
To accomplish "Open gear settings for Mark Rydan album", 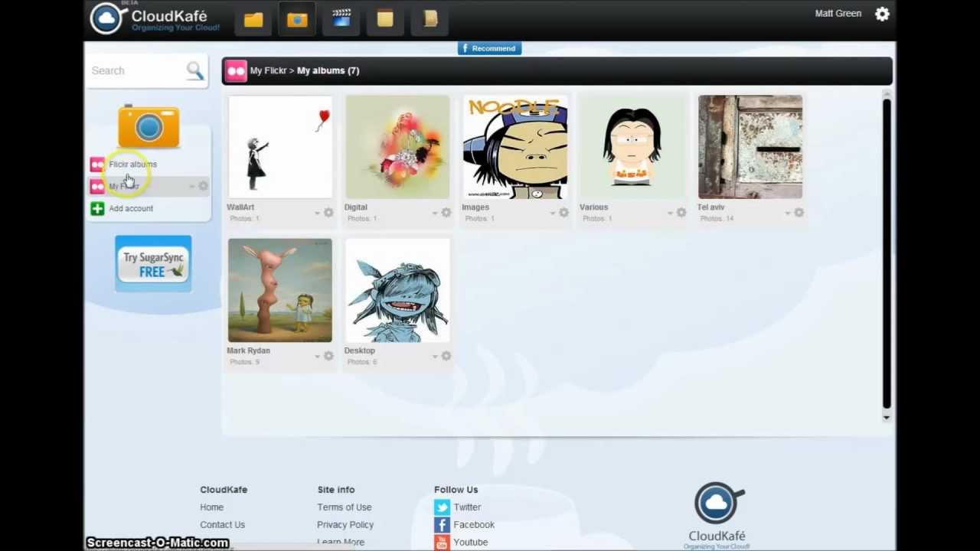I will (328, 356).
